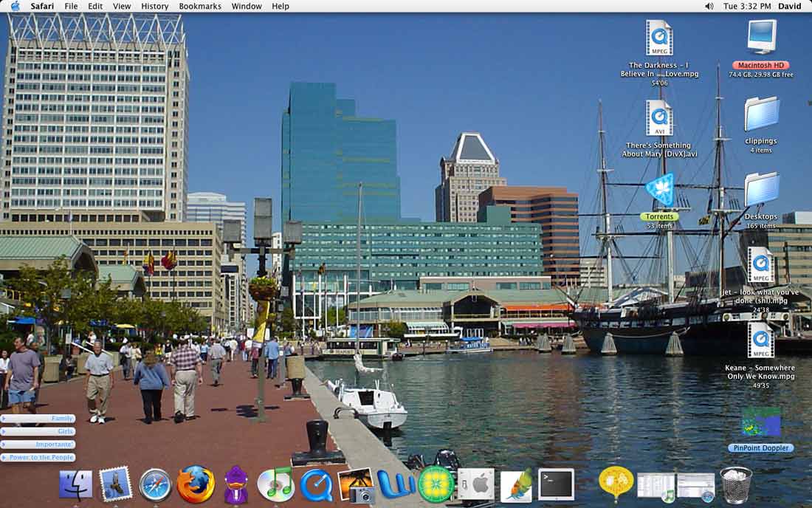
Task: Click the Safari compass icon in Dock
Action: pyautogui.click(x=155, y=485)
